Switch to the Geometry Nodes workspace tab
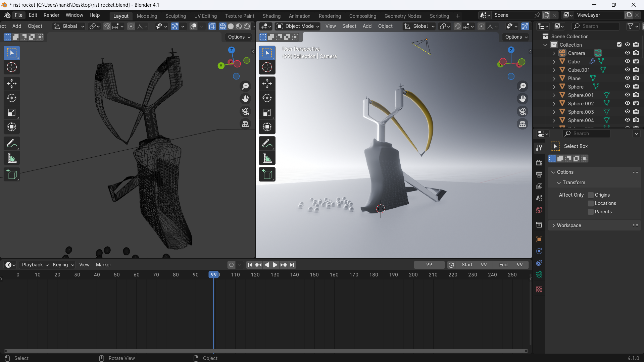This screenshot has width=644, height=362. 403,16
